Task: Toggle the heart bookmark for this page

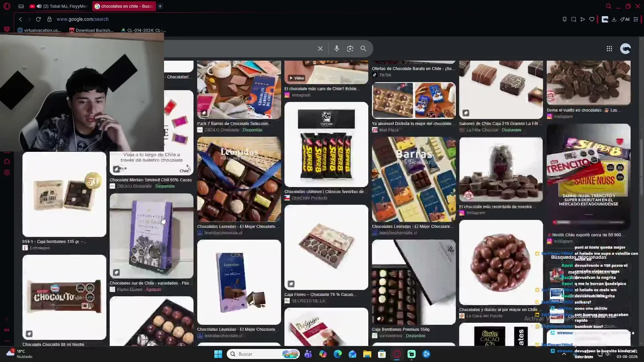Action: pyautogui.click(x=592, y=19)
